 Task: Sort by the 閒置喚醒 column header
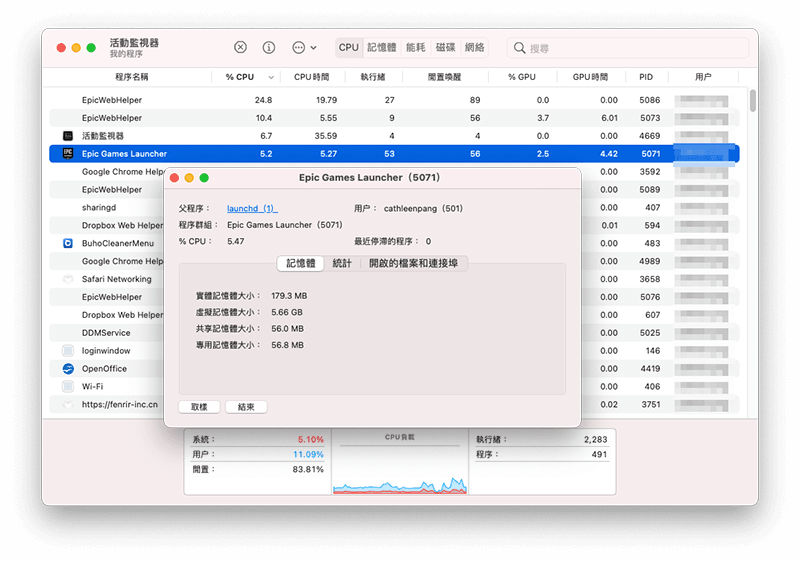point(444,77)
